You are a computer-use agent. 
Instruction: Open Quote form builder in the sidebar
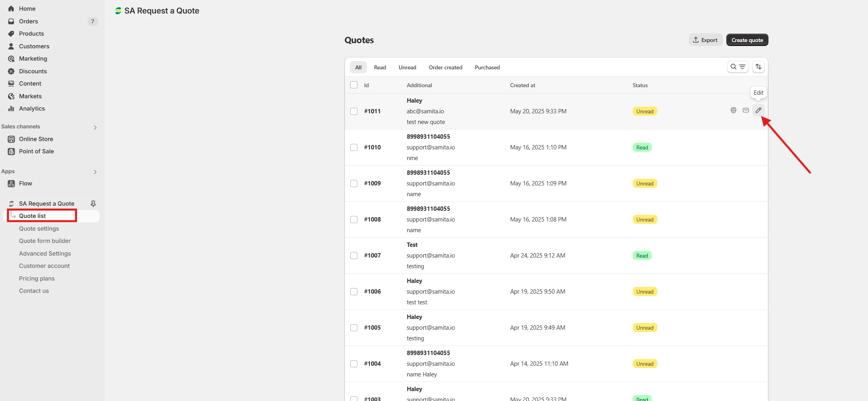pyautogui.click(x=45, y=241)
